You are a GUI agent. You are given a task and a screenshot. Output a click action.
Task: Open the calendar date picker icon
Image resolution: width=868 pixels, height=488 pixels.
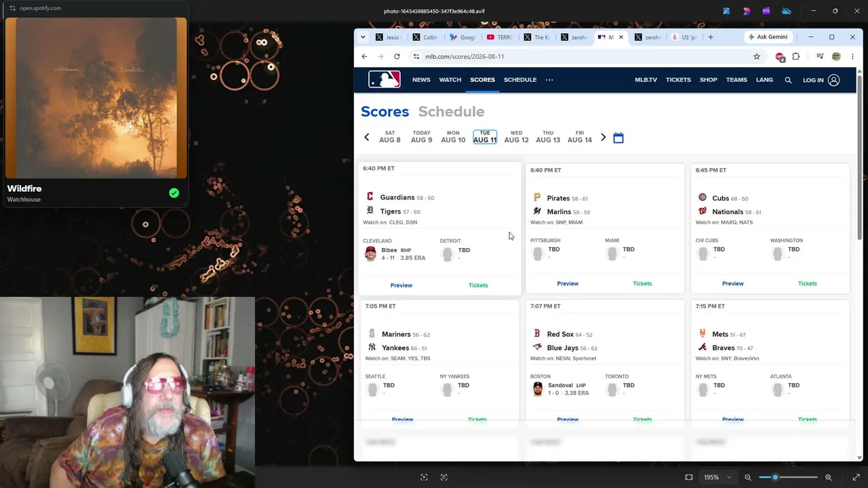tap(618, 138)
